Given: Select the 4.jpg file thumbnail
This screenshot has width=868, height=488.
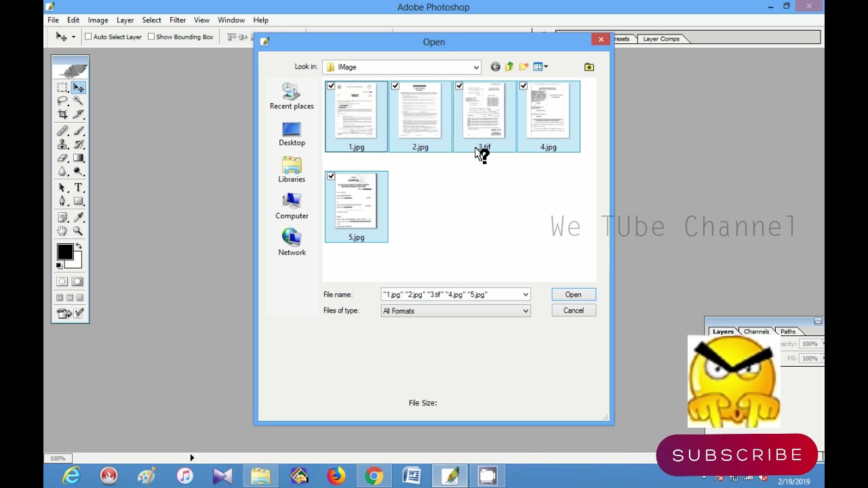Looking at the screenshot, I should tap(549, 117).
